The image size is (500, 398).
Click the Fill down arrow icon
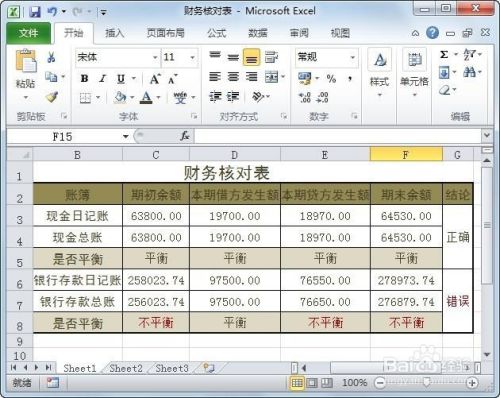[x=444, y=72]
